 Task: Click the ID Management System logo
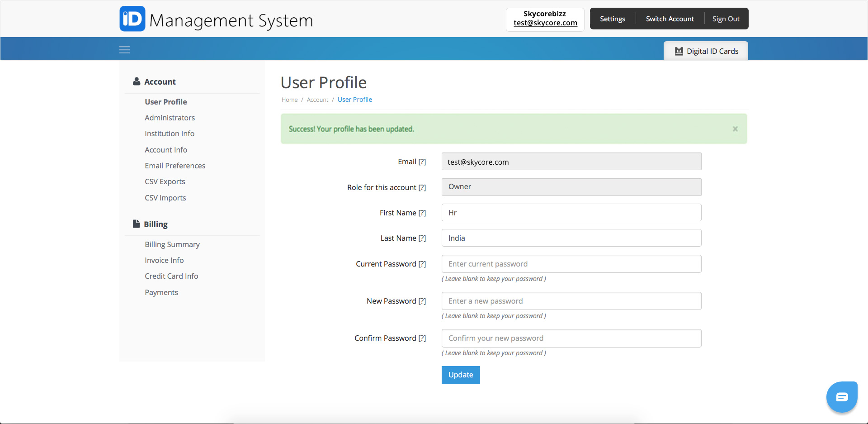216,19
